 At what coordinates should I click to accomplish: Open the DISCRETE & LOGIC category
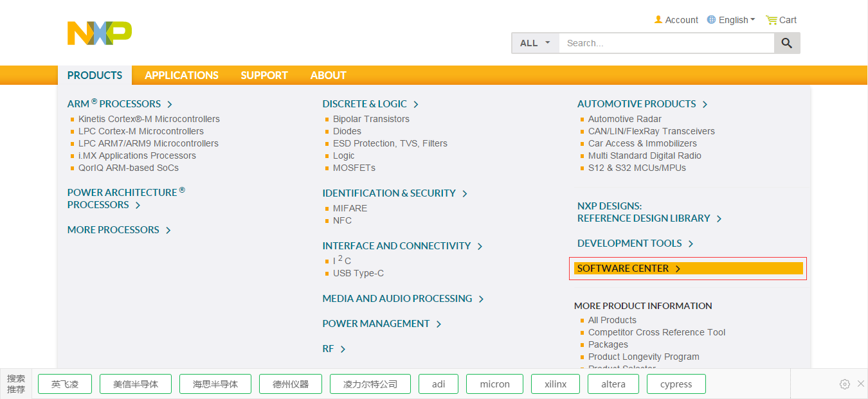point(370,104)
